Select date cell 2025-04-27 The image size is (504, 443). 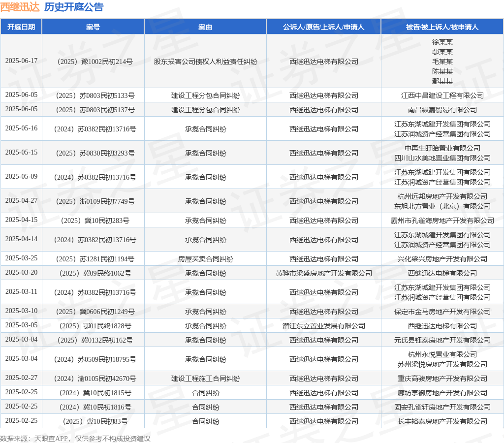tap(21, 201)
